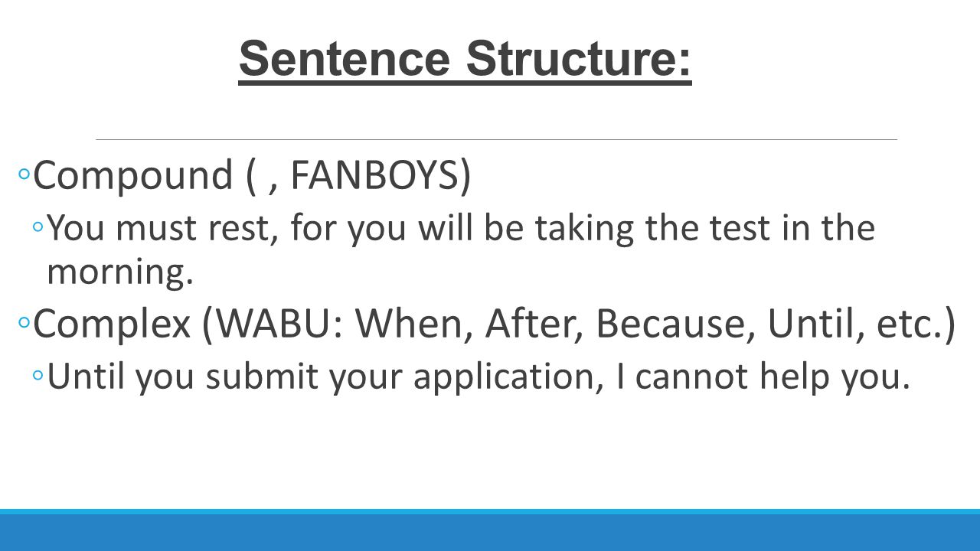Select the word 'Compound' in first bullet

[133, 176]
